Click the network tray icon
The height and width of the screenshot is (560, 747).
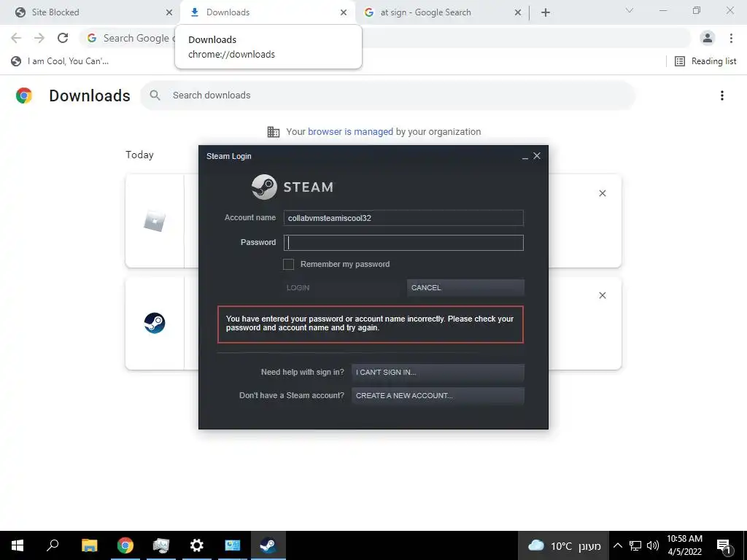[635, 545]
